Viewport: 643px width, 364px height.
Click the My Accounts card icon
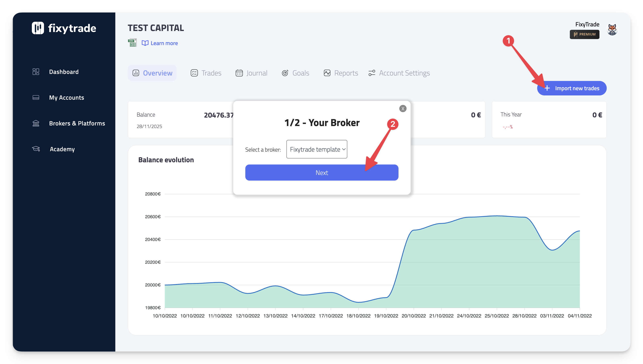coord(36,97)
